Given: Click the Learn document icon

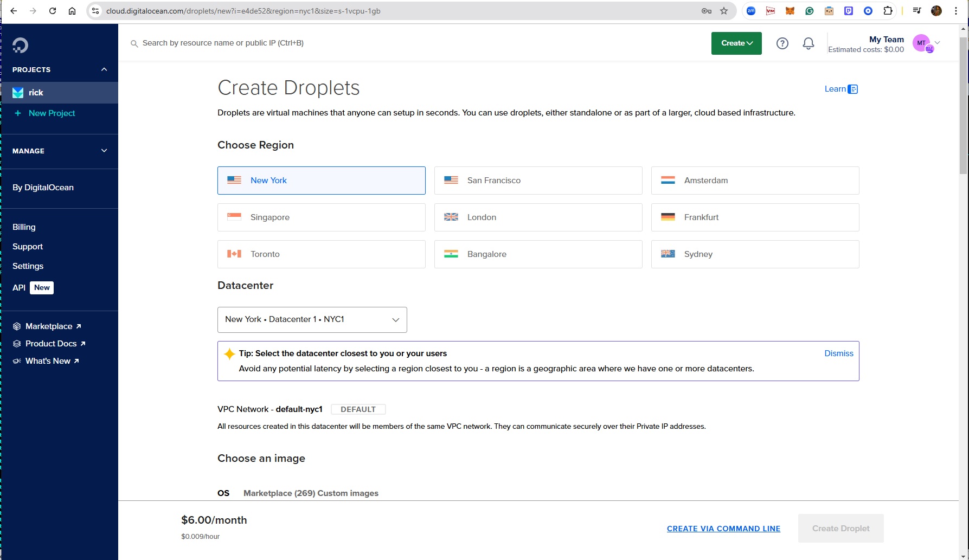Looking at the screenshot, I should [852, 89].
